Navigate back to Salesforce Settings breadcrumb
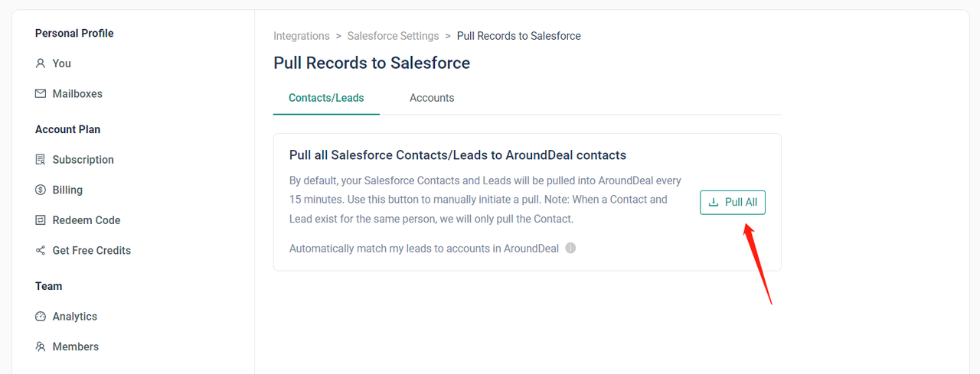The width and height of the screenshot is (980, 374). point(393,36)
